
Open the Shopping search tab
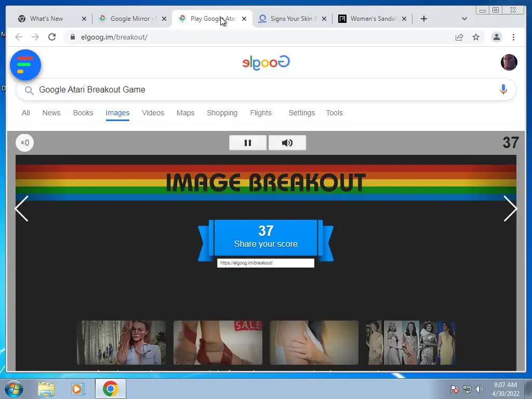tap(222, 113)
